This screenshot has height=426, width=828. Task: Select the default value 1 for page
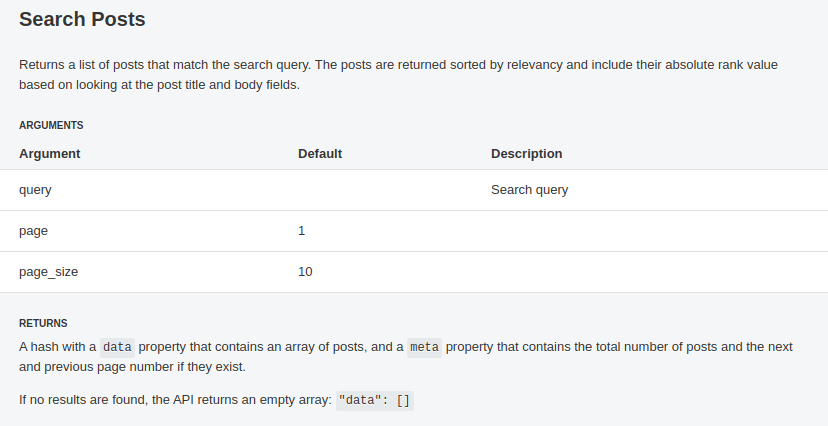pos(302,231)
